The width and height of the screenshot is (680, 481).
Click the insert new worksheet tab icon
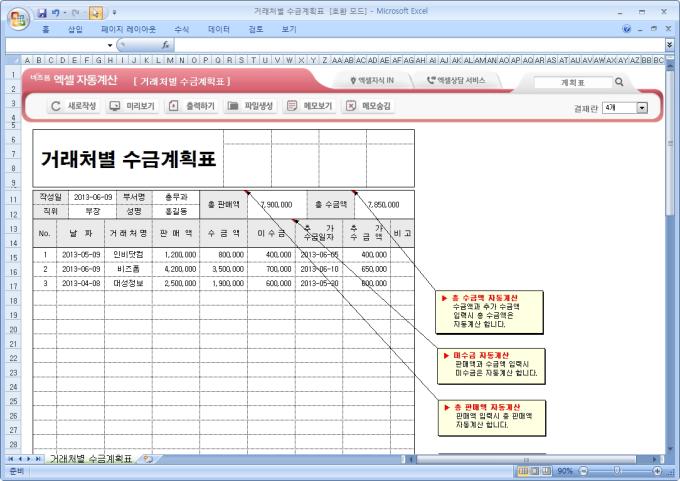point(148,459)
